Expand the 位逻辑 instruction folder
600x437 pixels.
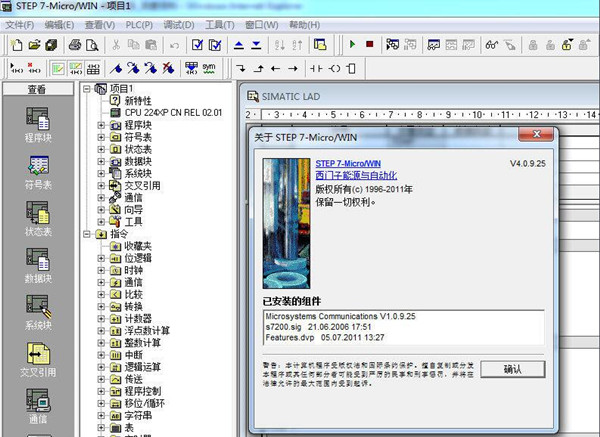(x=101, y=258)
